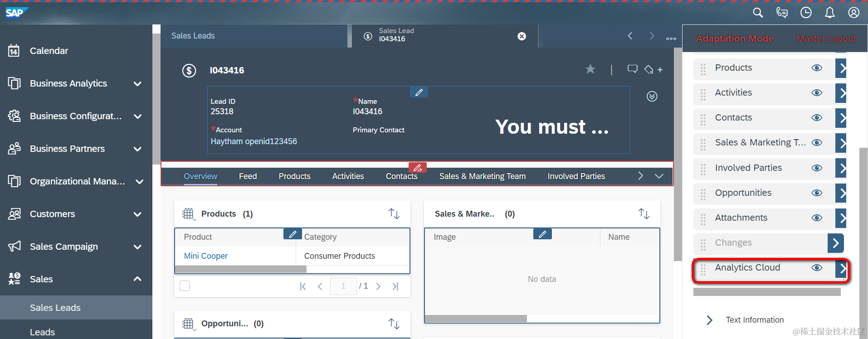The height and width of the screenshot is (339, 868).
Task: Mark lead I043416 as favorite with the star
Action: (x=590, y=69)
